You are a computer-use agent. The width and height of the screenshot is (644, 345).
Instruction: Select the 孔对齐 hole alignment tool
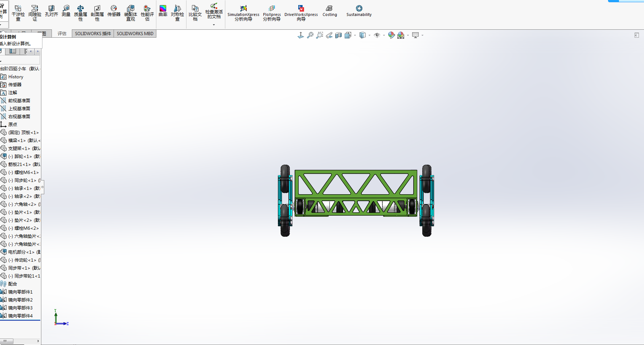coord(52,11)
